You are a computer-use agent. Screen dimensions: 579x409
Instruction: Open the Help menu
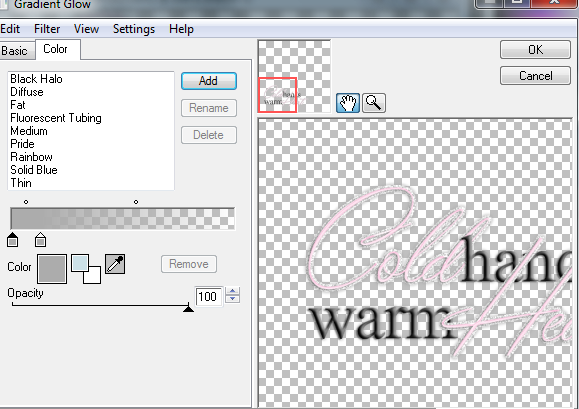pos(181,29)
